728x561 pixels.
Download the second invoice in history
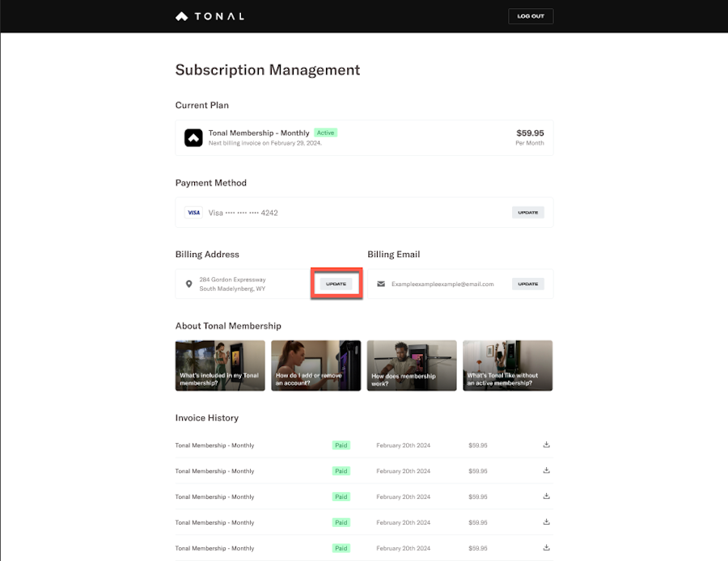547,470
